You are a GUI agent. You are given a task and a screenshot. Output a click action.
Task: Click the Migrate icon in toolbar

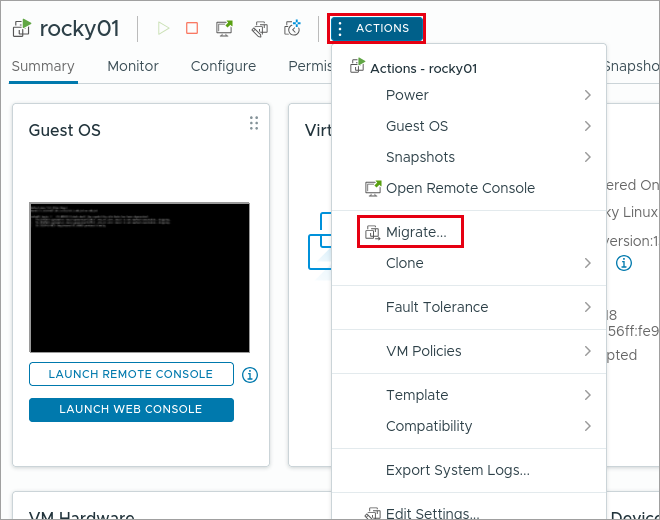260,29
